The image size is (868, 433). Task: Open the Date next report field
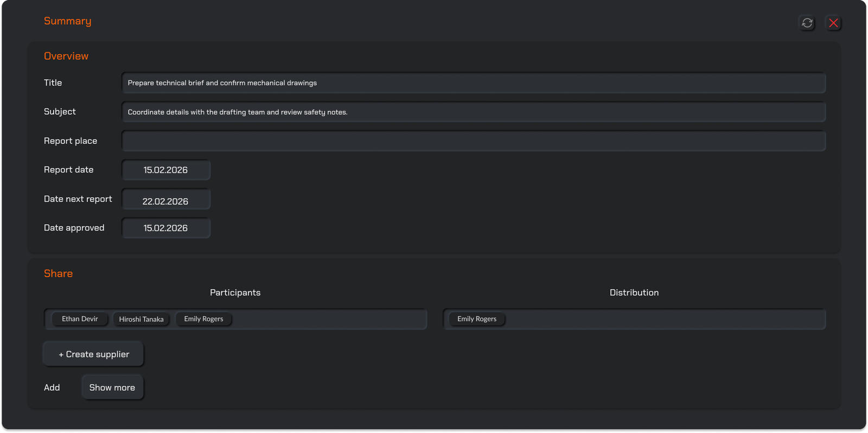(x=165, y=200)
